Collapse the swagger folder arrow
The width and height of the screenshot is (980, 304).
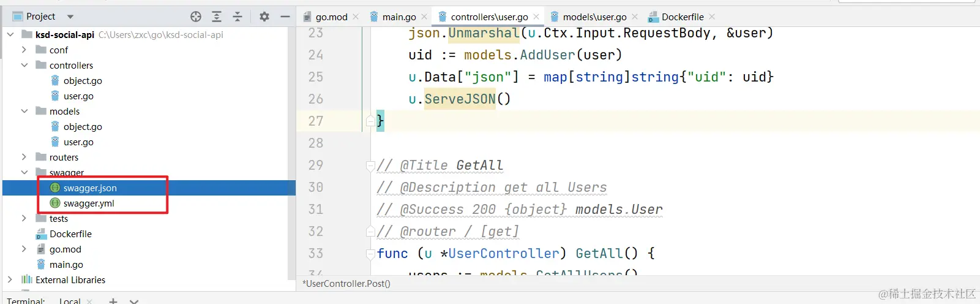pos(24,173)
